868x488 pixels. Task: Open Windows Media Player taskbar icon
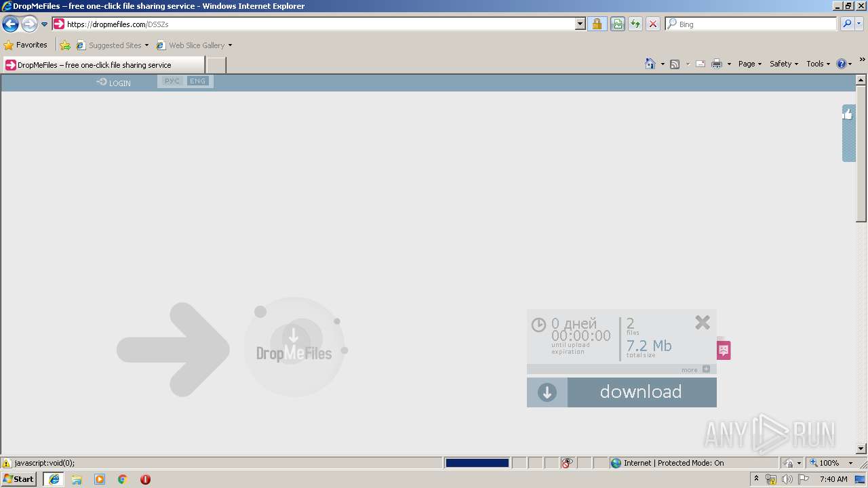click(100, 479)
